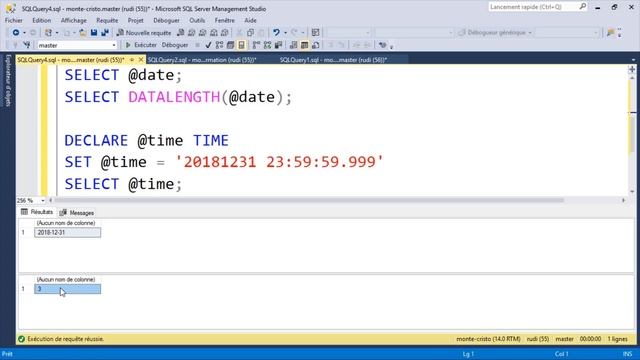Click the Déboguer toolbar button

point(175,45)
